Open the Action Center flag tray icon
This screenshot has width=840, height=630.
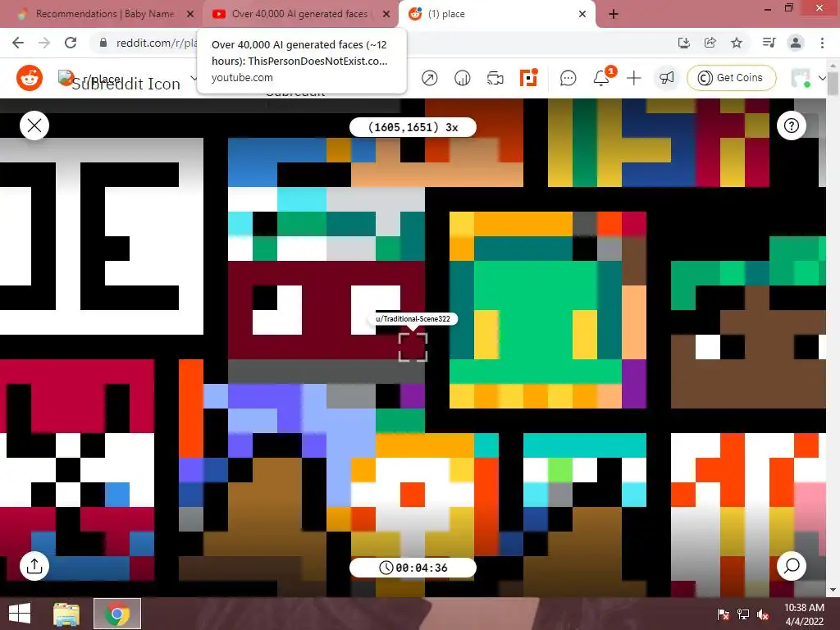(x=724, y=614)
